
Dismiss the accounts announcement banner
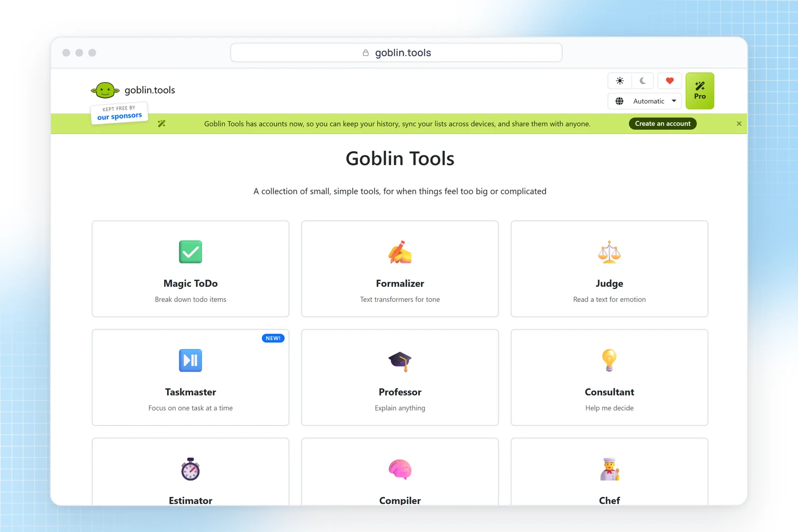(739, 124)
